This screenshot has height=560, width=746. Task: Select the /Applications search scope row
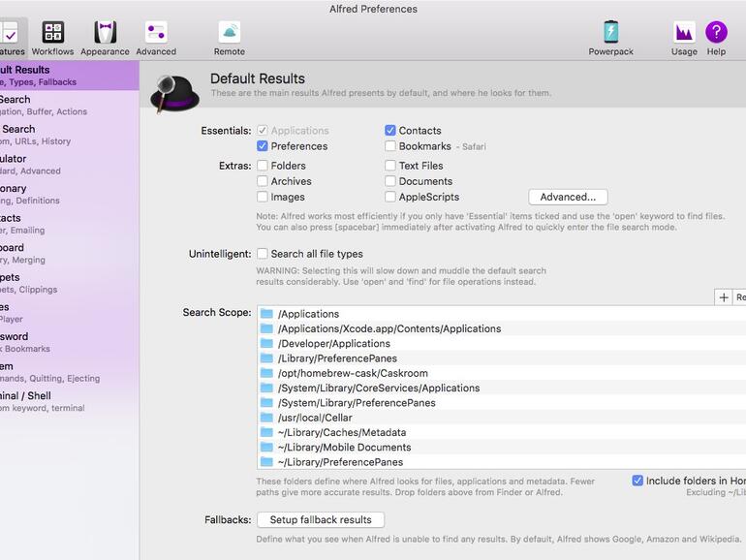point(308,314)
